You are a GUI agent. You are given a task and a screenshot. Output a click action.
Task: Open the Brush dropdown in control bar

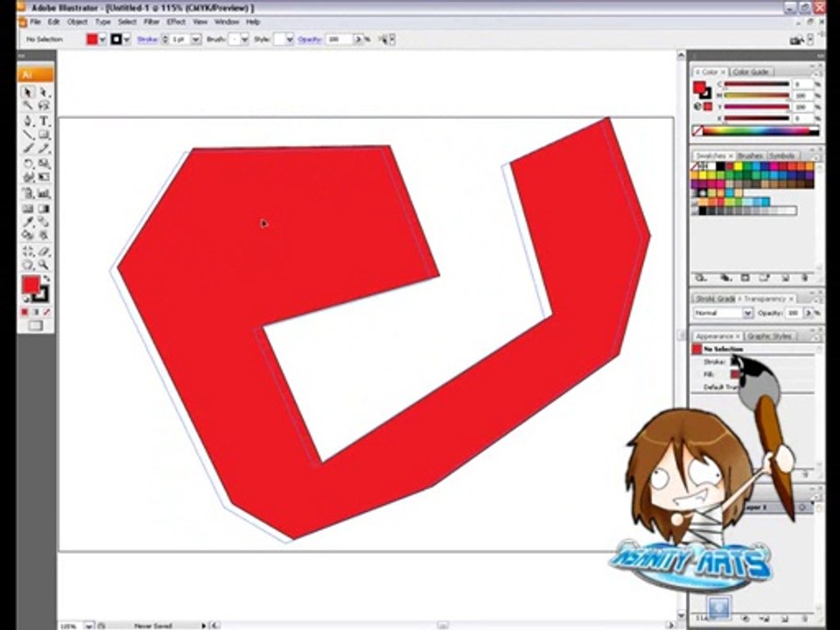[x=244, y=39]
